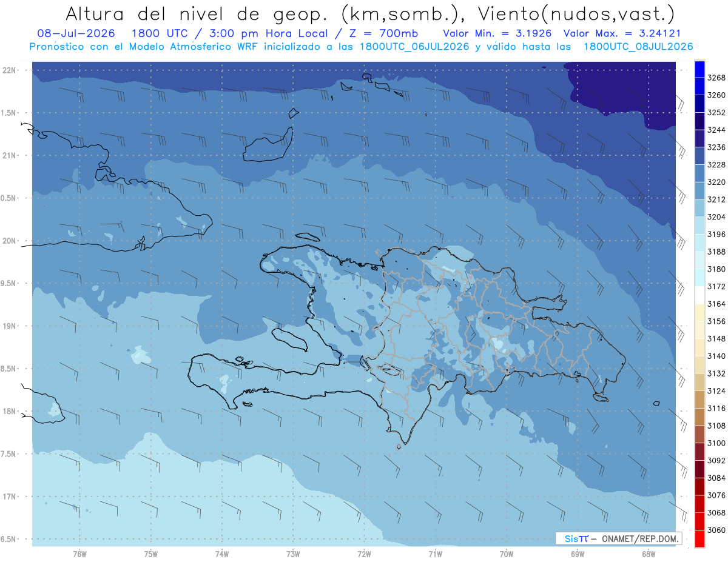Click the 71W longitude label
Viewport: 728px width, 562px height.
[435, 554]
